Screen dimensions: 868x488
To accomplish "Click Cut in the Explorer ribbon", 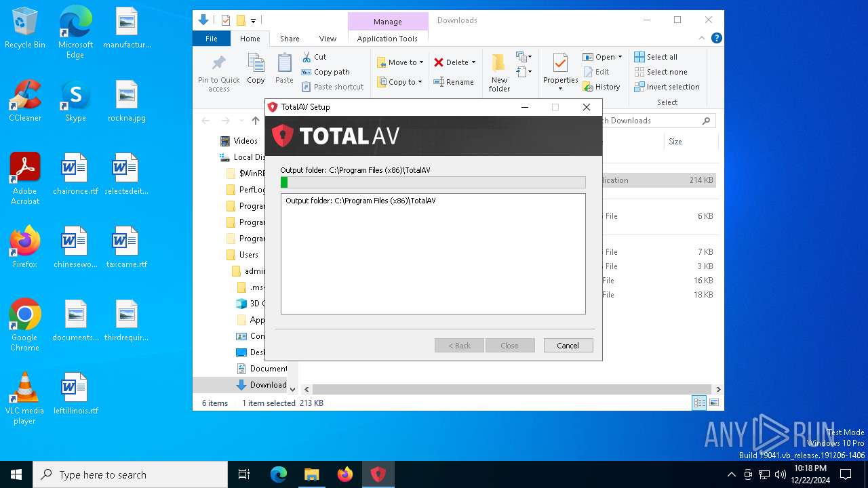I will (x=314, y=57).
